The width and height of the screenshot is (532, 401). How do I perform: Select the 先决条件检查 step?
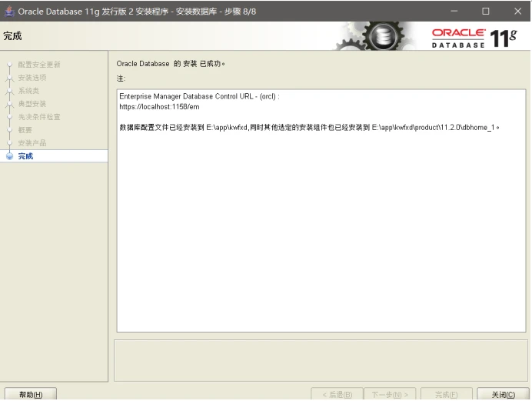[x=39, y=117]
